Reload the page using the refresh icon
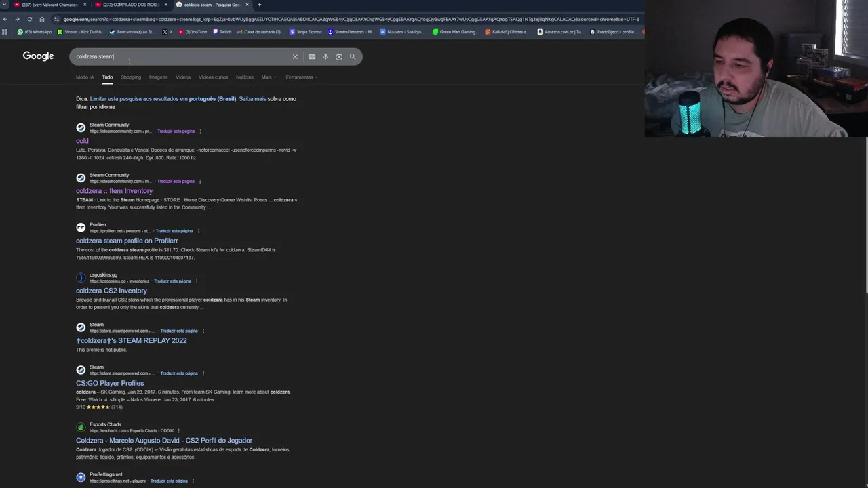The width and height of the screenshot is (868, 488). pos(29,19)
